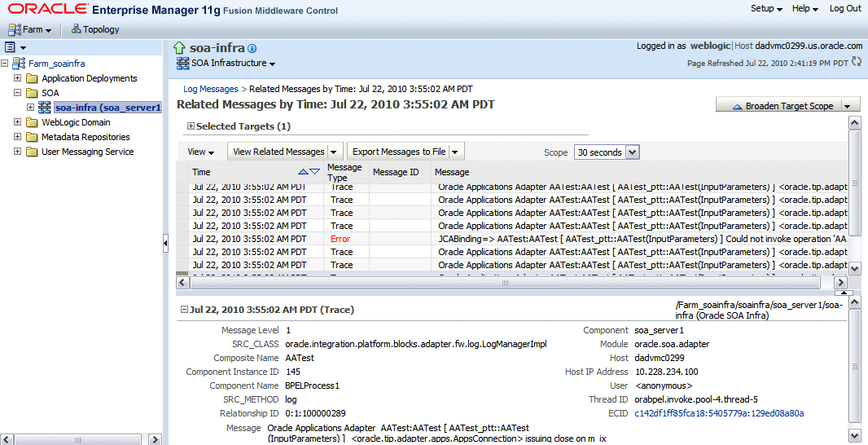This screenshot has height=445, width=868.
Task: Click the Farm_soainfra farm icon
Action: (19, 64)
